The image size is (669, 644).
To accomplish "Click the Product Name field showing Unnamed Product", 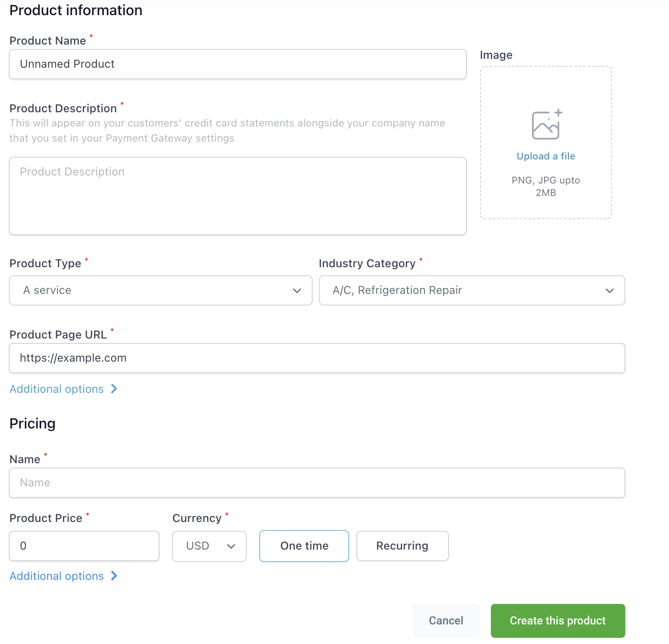I will (x=237, y=64).
